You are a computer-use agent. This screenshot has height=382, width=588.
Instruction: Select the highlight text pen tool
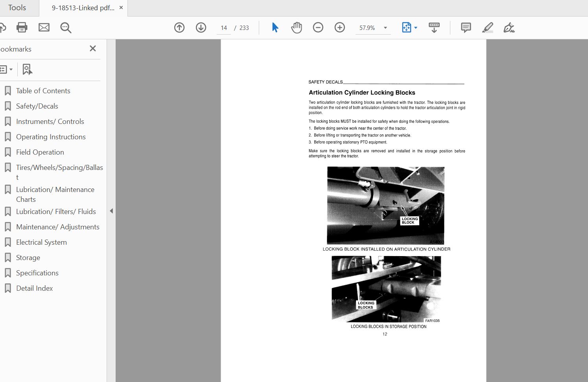pyautogui.click(x=488, y=28)
